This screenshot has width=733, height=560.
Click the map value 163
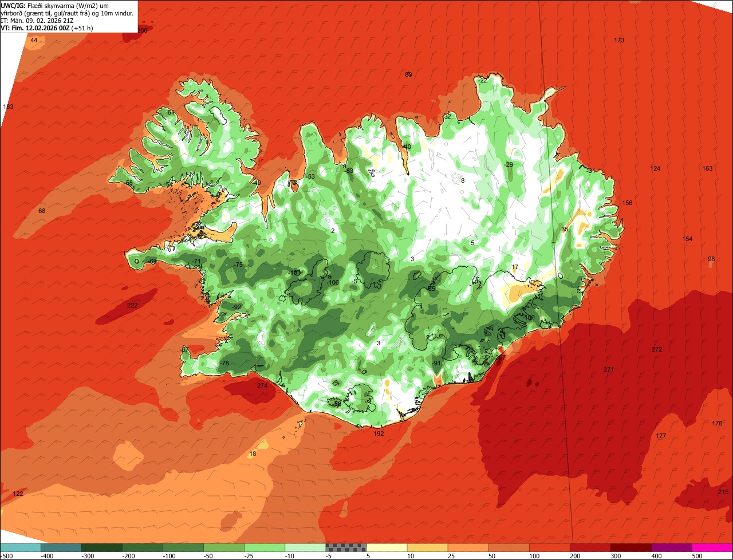point(708,168)
